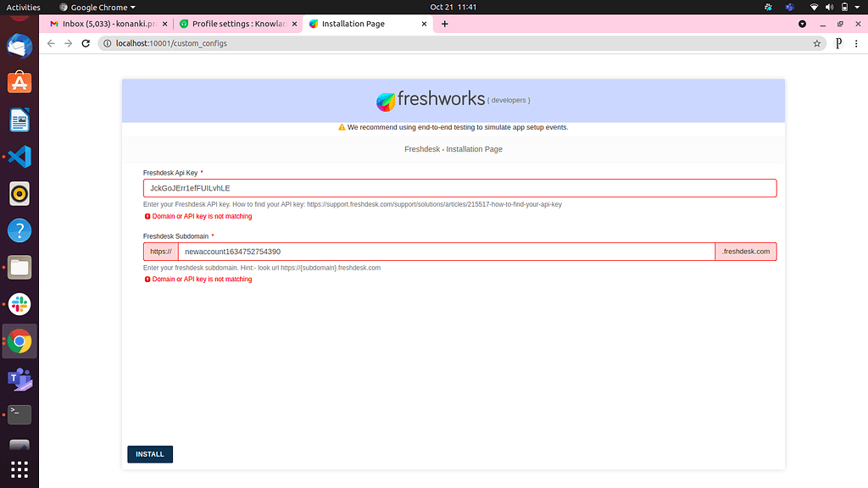868x488 pixels.
Task: Open VS Code from the dock
Action: point(19,157)
